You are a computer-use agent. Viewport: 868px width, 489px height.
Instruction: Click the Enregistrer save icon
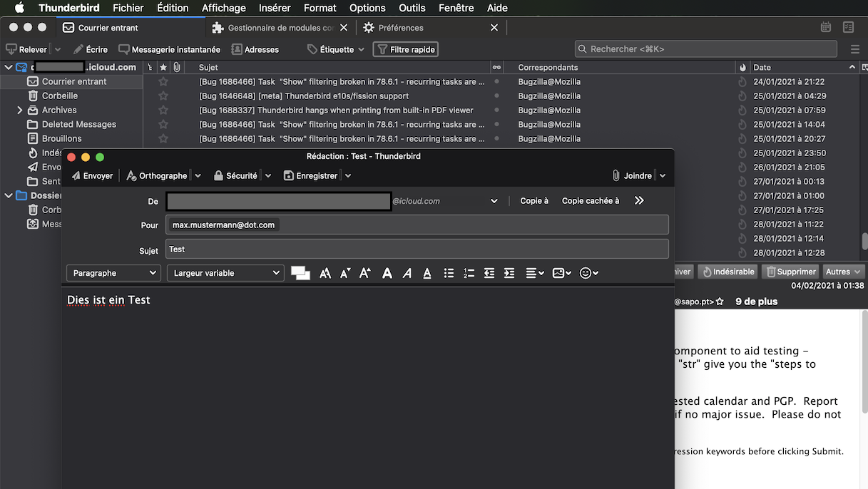[289, 176]
